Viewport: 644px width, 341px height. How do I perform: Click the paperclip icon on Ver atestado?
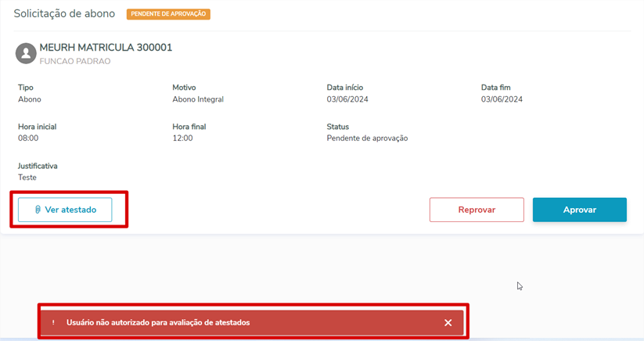pyautogui.click(x=38, y=210)
